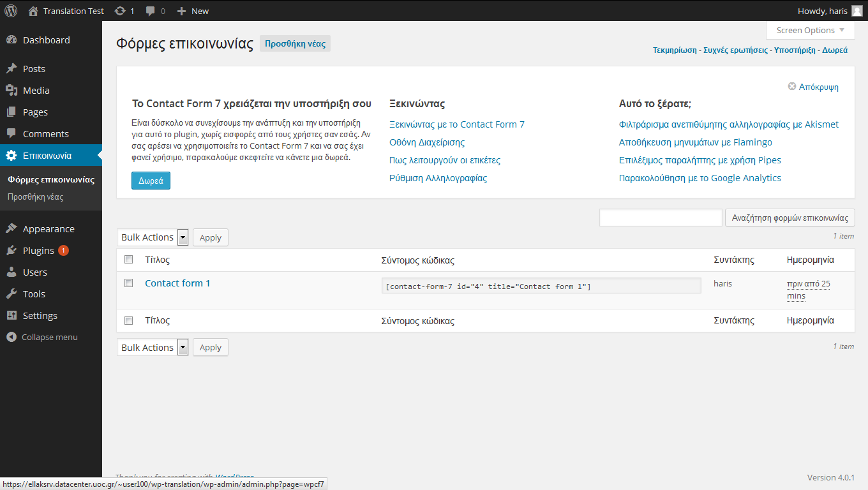The width and height of the screenshot is (868, 490).
Task: Click the Dashboard gauge icon
Action: [11, 40]
